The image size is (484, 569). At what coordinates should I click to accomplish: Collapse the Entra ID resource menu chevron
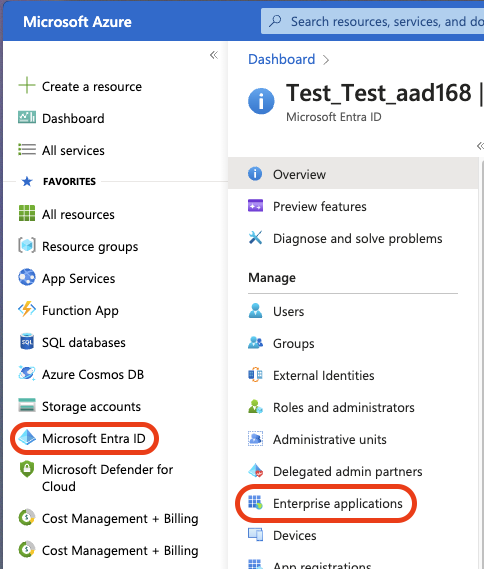[x=480, y=146]
